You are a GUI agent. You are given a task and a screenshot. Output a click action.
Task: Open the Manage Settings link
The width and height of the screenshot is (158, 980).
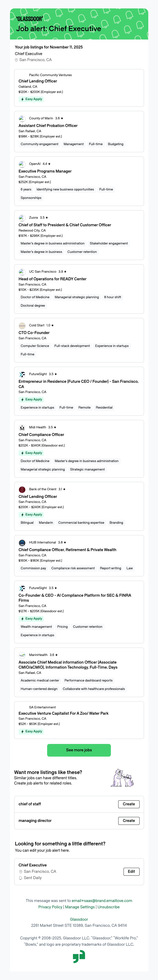pos(80,907)
